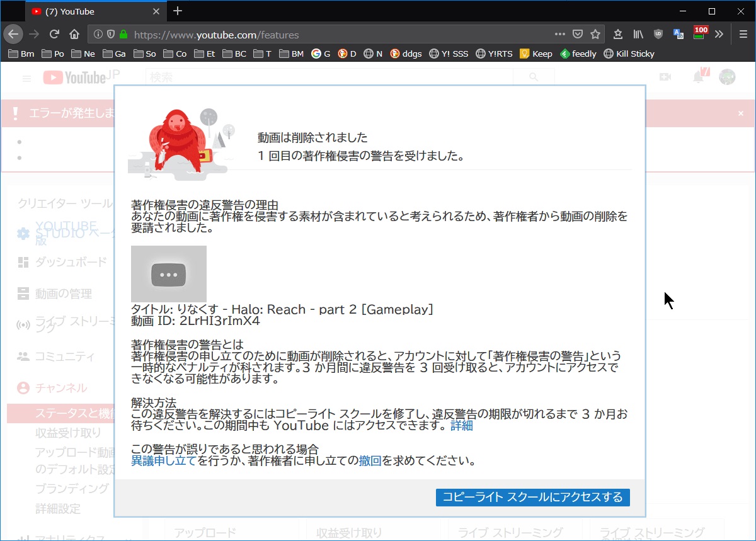Open YouTube guide hamburger menu

coord(26,78)
